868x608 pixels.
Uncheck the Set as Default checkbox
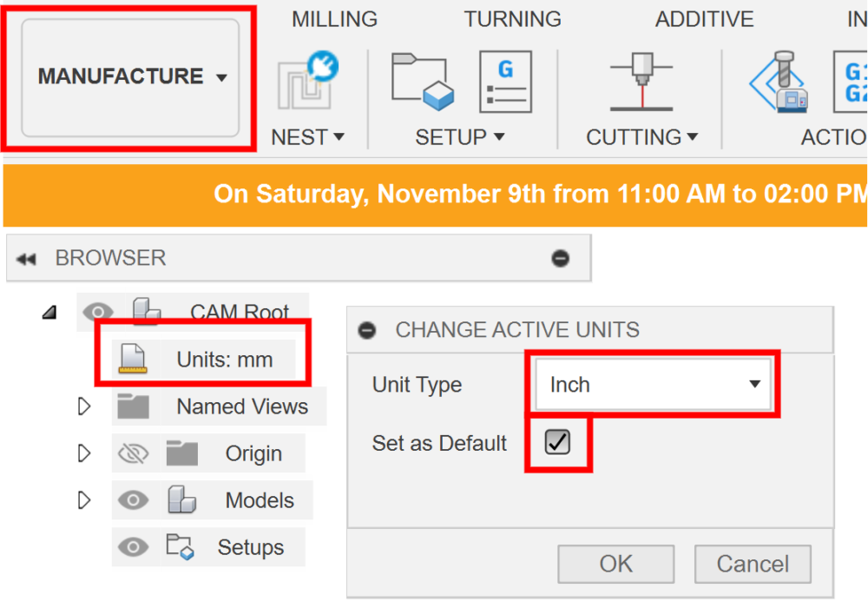coord(557,442)
